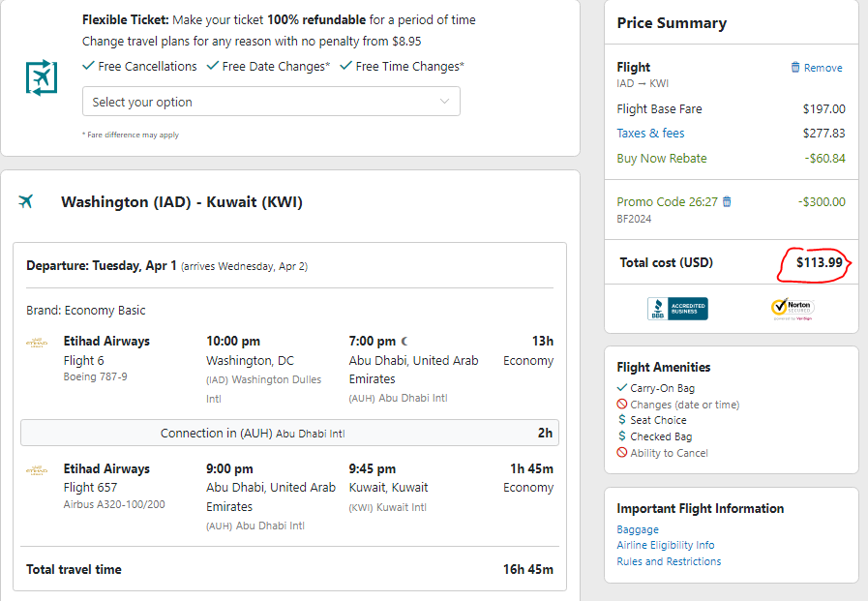The width and height of the screenshot is (868, 601).
Task: Click the Norton Secured badge
Action: click(793, 309)
